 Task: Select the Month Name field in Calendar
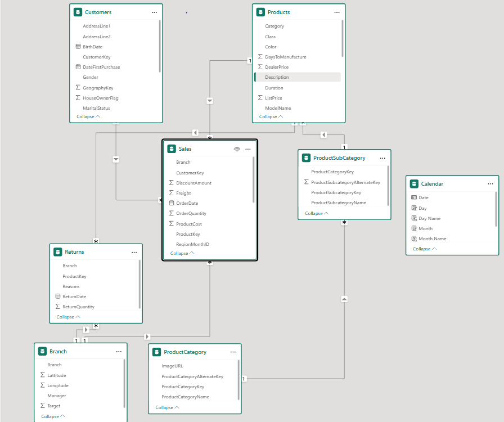coord(432,239)
